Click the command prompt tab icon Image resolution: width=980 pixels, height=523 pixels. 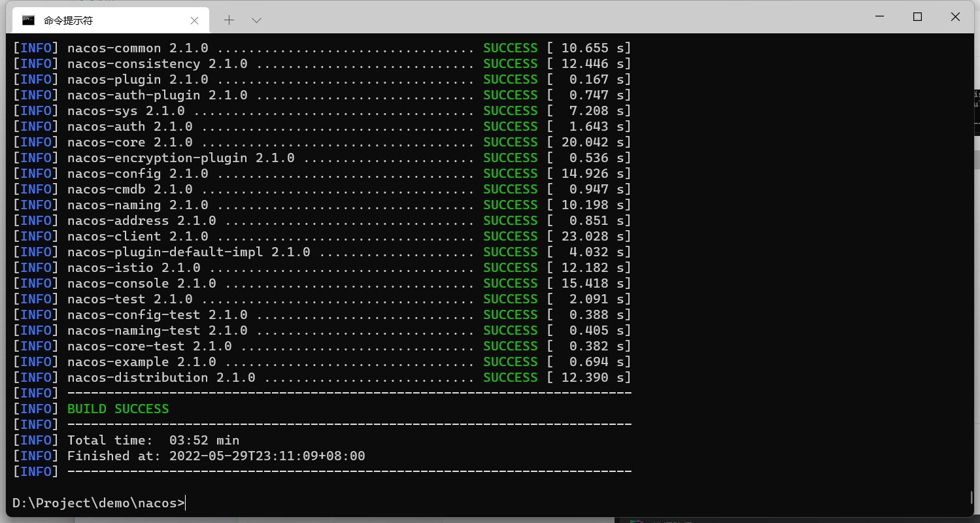tap(28, 20)
